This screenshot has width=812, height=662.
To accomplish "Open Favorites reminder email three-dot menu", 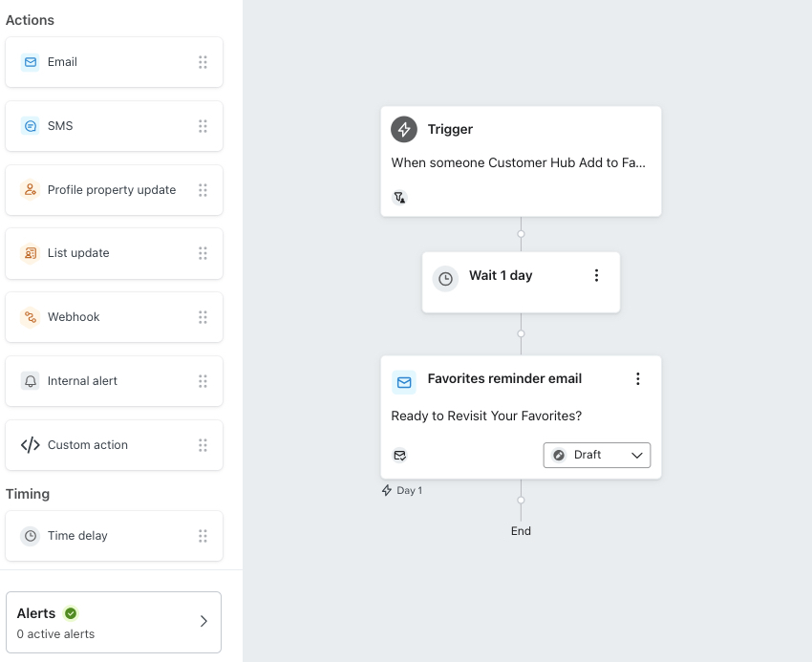I will pos(638,379).
